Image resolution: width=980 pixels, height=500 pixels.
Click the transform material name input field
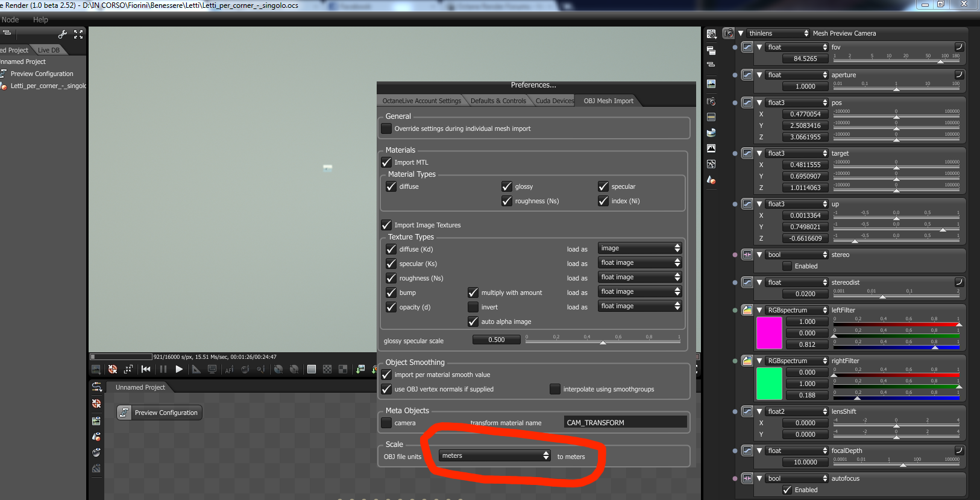point(626,422)
